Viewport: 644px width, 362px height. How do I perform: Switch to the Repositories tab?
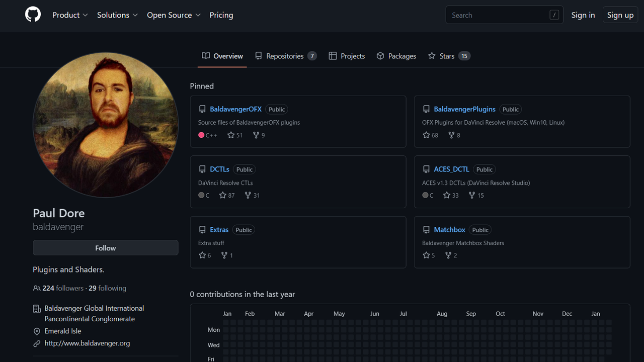(x=286, y=56)
